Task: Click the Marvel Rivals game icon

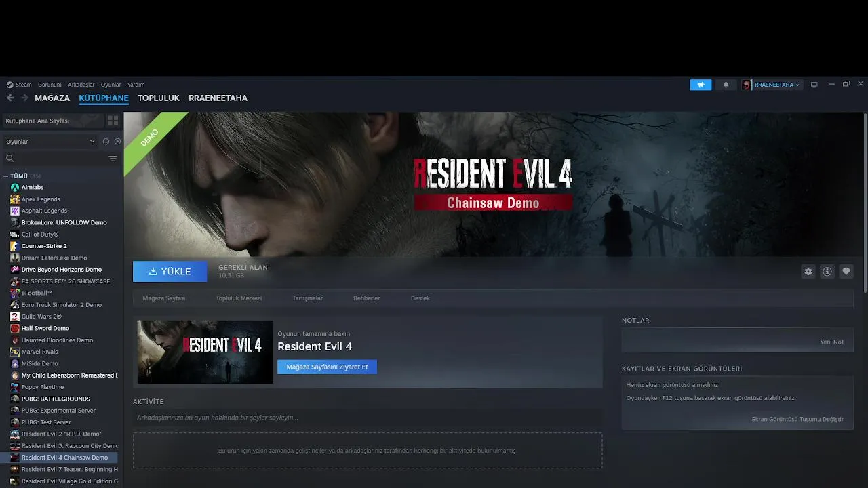Action: [x=15, y=352]
